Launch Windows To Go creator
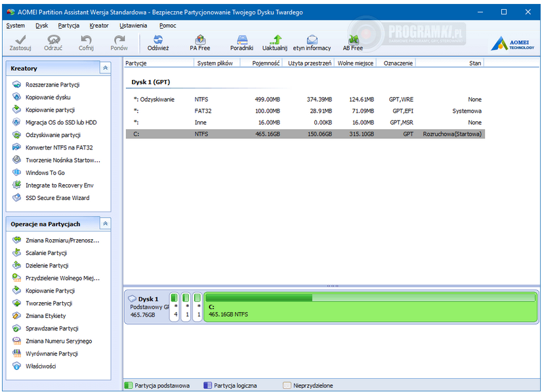The image size is (542, 392). click(45, 172)
